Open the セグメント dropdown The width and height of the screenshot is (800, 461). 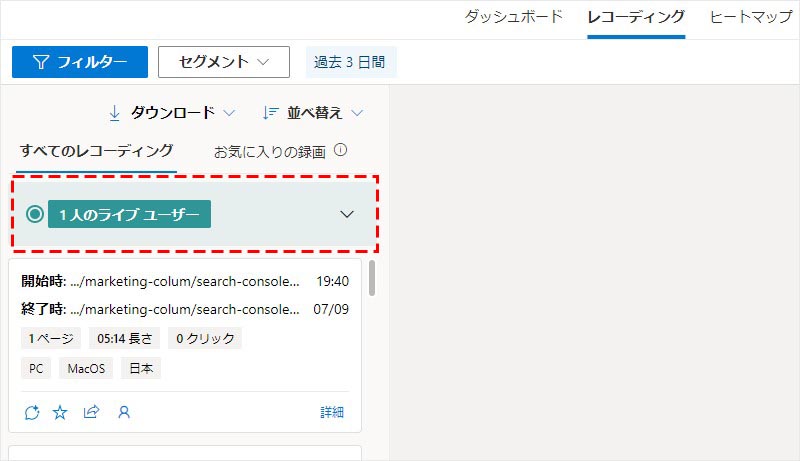pyautogui.click(x=223, y=62)
